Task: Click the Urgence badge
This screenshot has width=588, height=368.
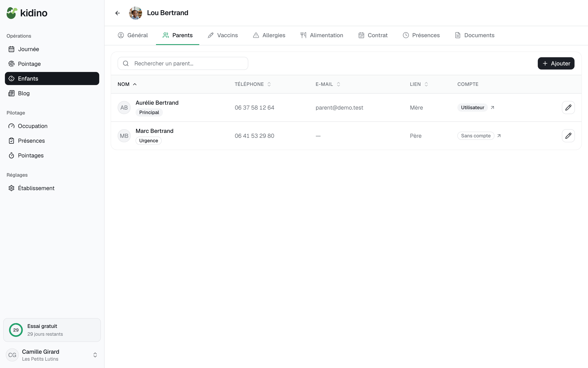Action: pos(148,141)
